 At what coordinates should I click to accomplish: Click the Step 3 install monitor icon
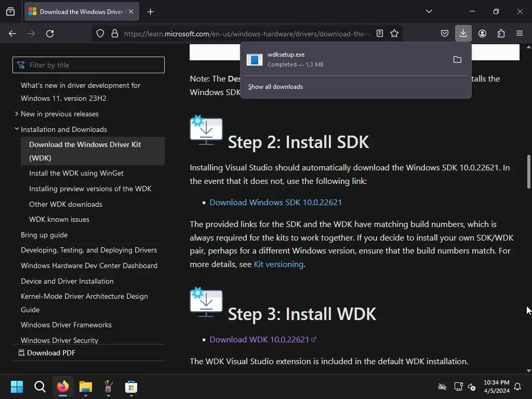tap(206, 302)
